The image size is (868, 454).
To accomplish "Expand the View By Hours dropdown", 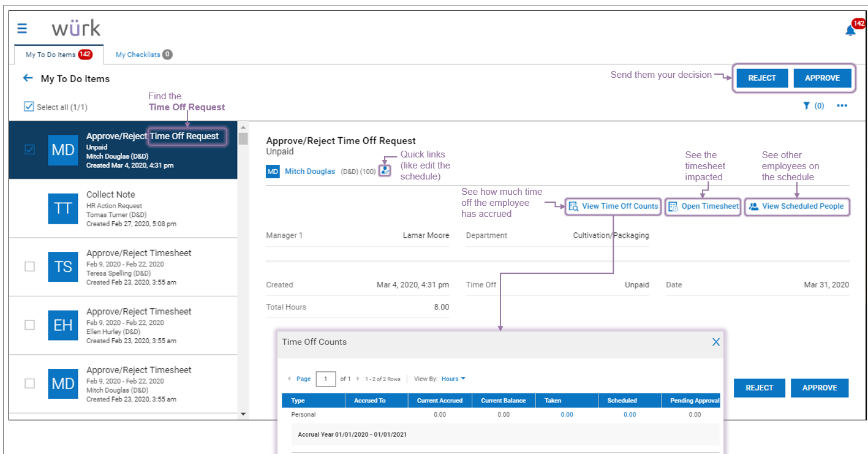I will [453, 379].
